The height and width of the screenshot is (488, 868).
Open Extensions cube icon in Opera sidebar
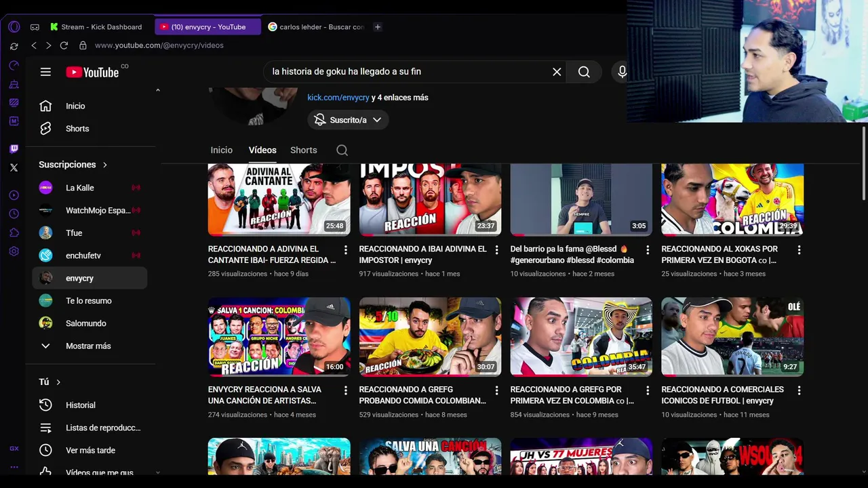coord(14,232)
